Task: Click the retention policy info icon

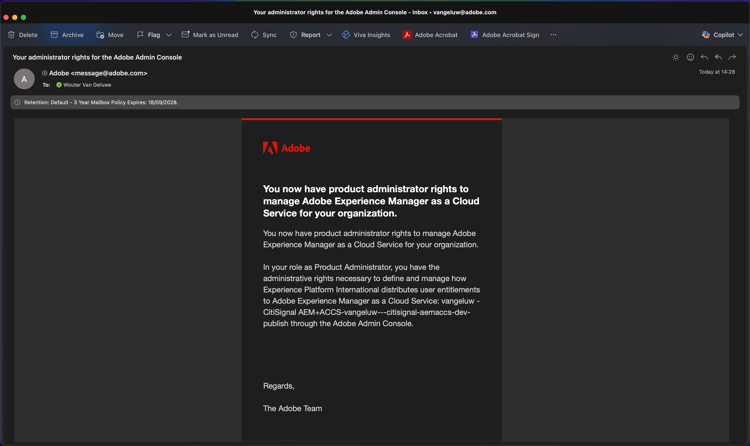Action: [x=17, y=102]
